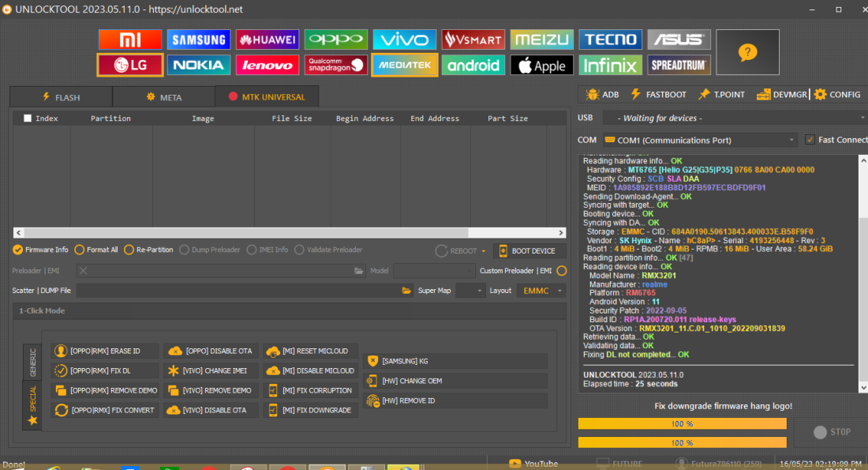Image resolution: width=868 pixels, height=470 pixels.
Task: Clear the Preloader EMI field with X
Action: 83,271
